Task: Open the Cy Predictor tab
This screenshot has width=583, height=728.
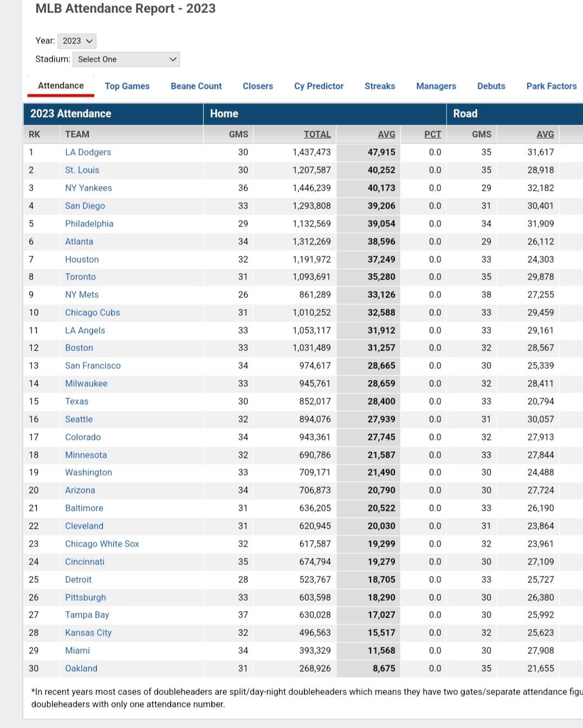Action: [x=319, y=86]
